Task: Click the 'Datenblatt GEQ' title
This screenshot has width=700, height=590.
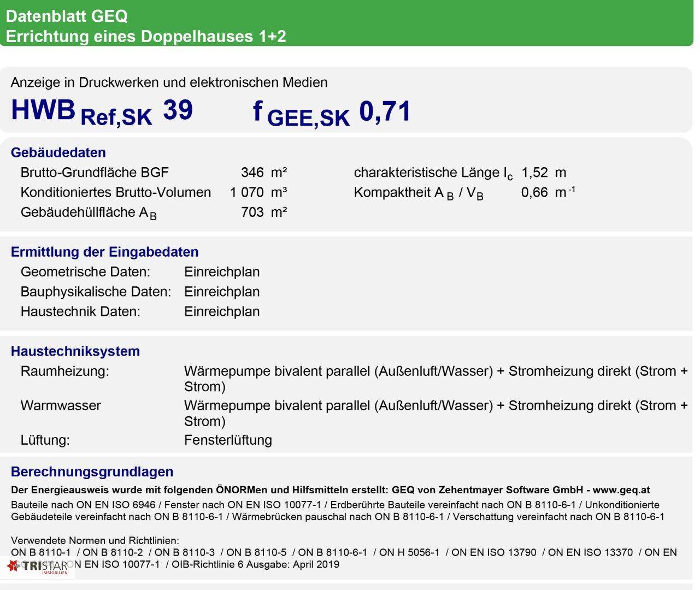Action: [x=67, y=16]
